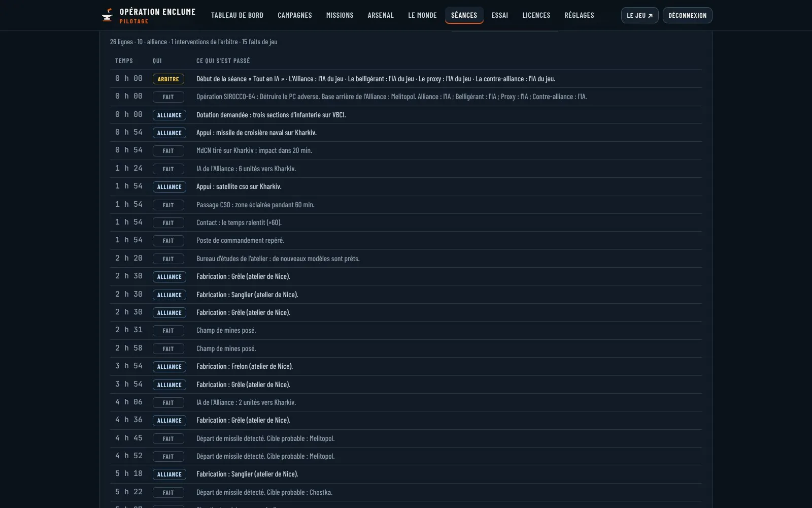Open the Missions page
812x508 pixels.
point(340,15)
